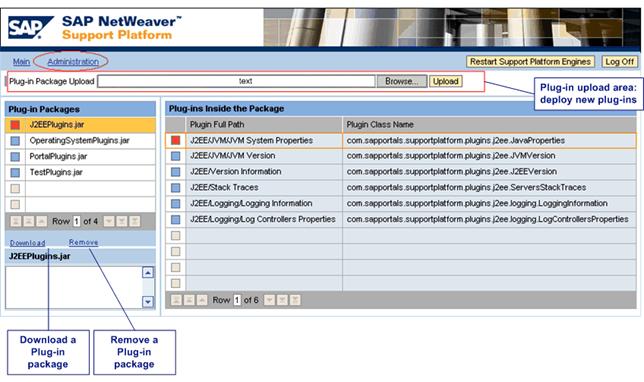The image size is (644, 382).
Task: Click J2EEPlugins.jar package name
Action: coord(57,124)
